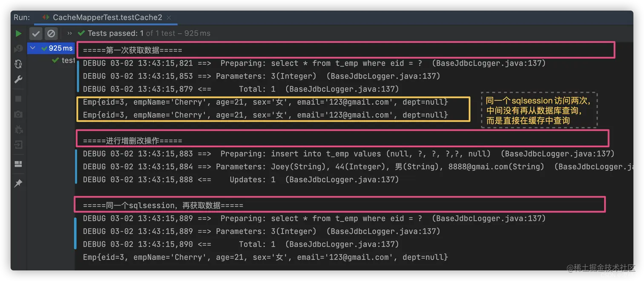
Task: Click the 'Updates: 1' debug log line
Action: (241, 180)
